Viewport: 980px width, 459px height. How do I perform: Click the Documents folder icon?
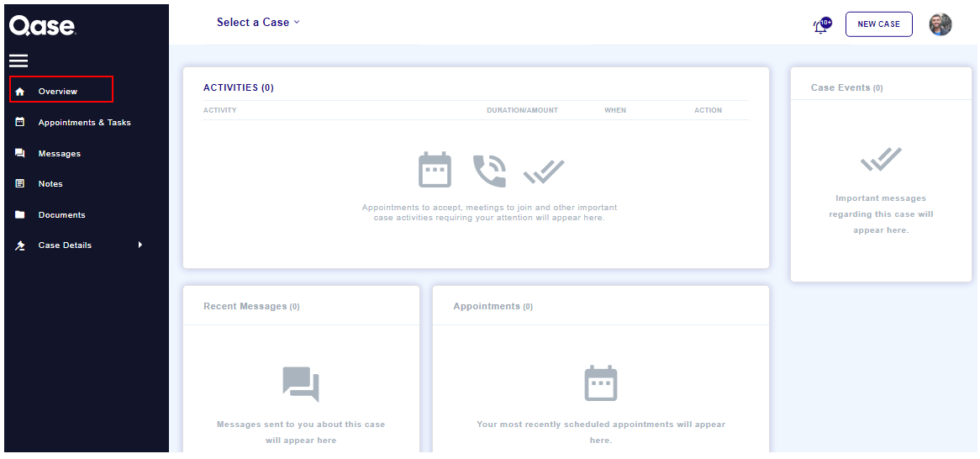[20, 214]
